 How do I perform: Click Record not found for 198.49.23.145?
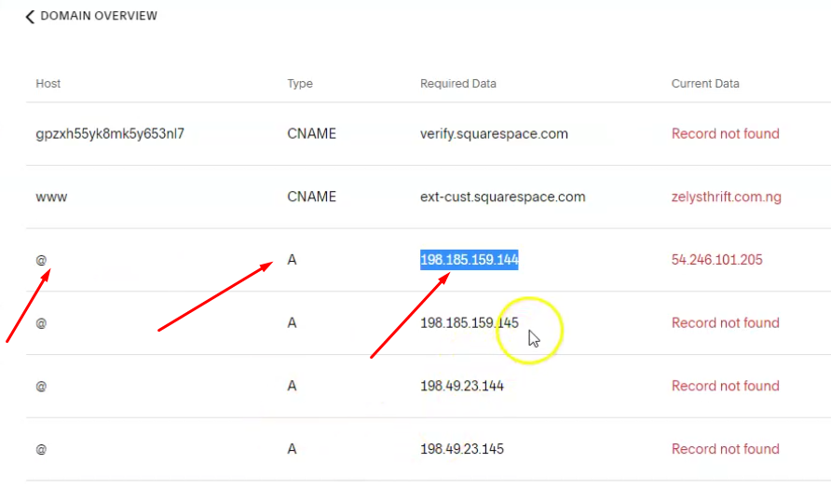click(725, 449)
